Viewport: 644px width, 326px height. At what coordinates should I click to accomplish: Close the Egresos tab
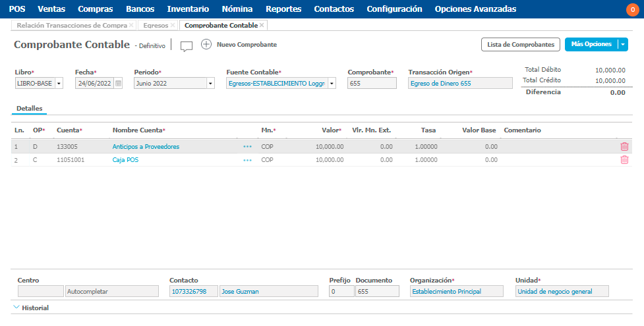click(173, 25)
